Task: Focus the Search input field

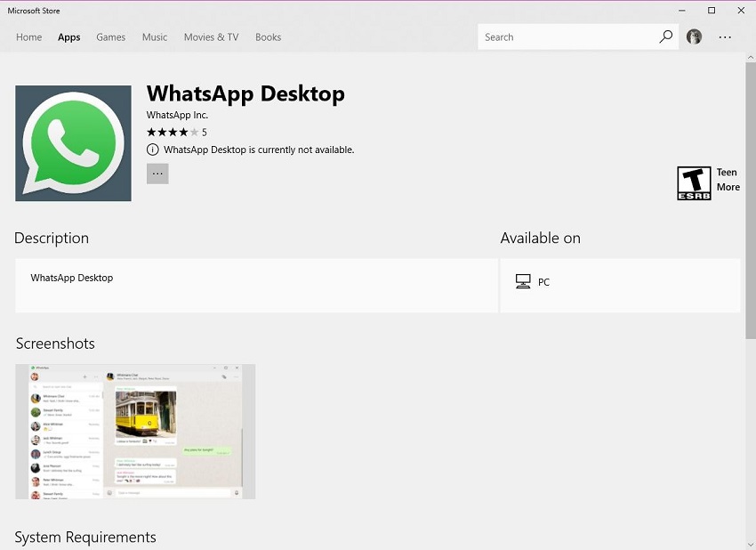Action: click(x=565, y=37)
